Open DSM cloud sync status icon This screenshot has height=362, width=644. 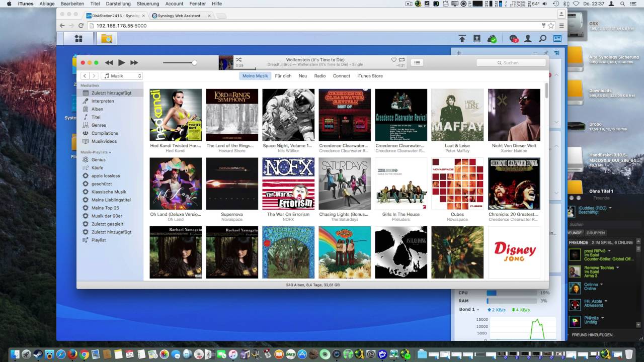click(x=493, y=39)
